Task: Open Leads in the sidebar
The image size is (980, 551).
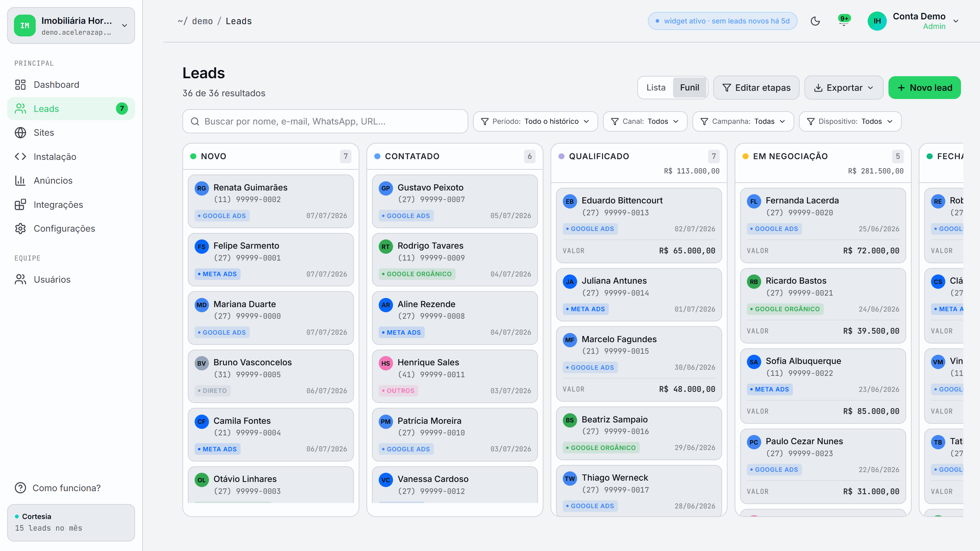Action: coord(71,109)
